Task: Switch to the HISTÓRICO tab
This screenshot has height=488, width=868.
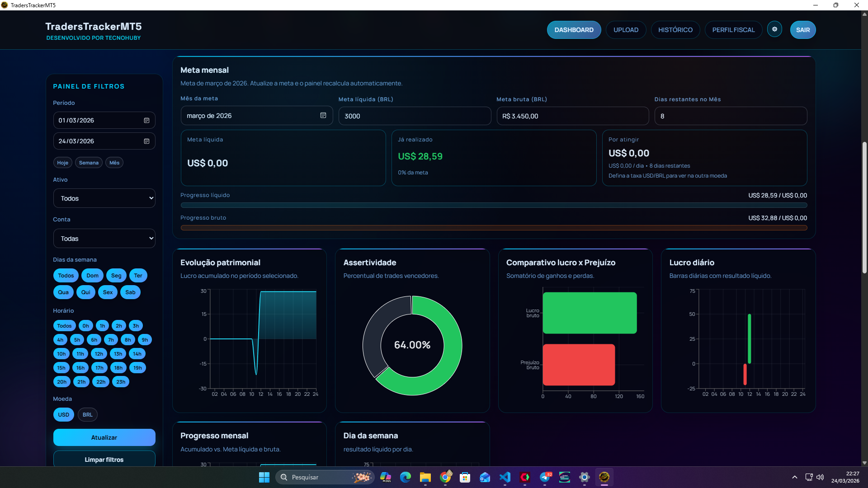Action: tap(675, 30)
